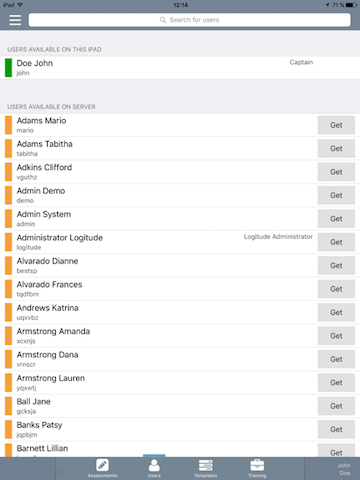Image resolution: width=360 pixels, height=480 pixels.
Task: Open the hamburger menu icon
Action: [x=15, y=20]
